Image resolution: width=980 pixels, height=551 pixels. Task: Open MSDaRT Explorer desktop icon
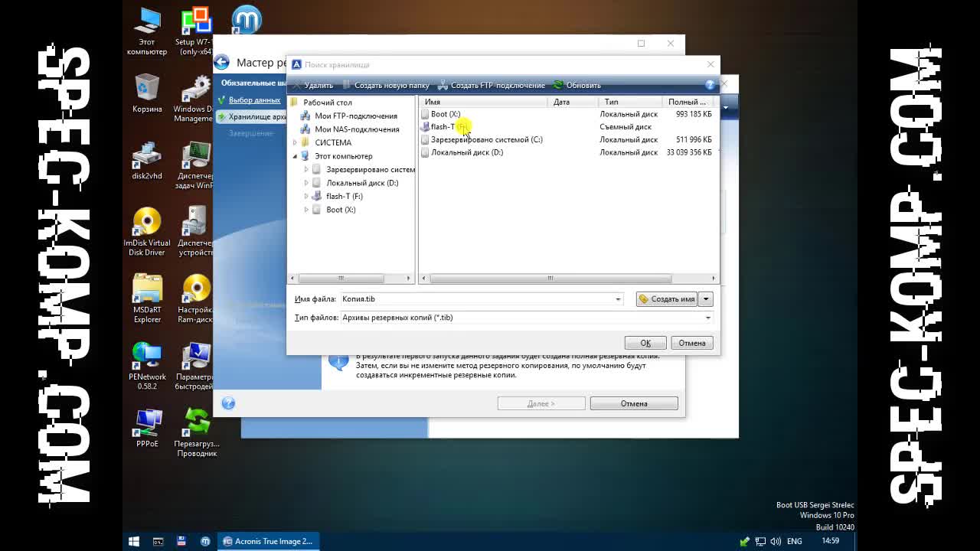(147, 299)
